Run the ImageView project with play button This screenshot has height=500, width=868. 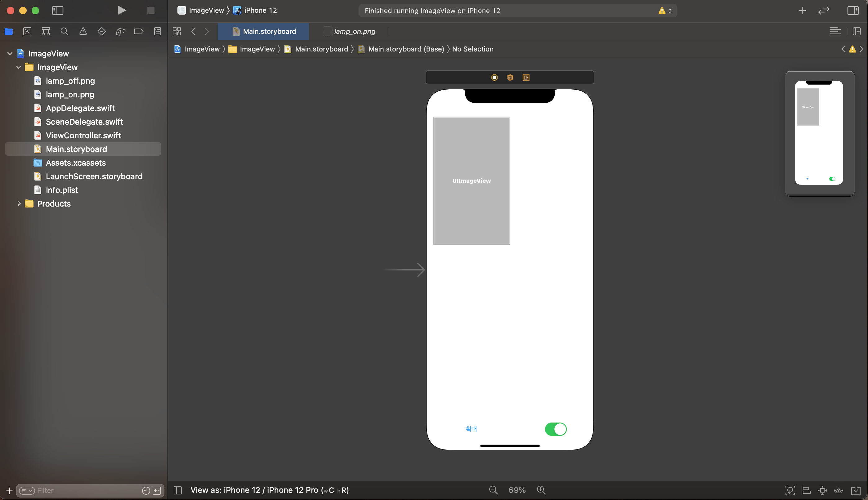(x=121, y=10)
